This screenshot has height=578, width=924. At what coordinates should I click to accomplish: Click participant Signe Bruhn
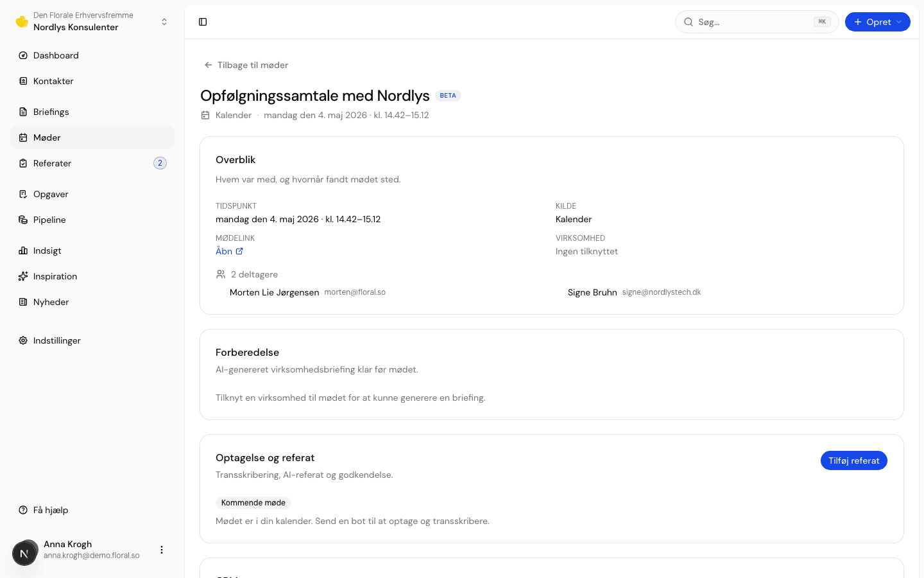592,292
